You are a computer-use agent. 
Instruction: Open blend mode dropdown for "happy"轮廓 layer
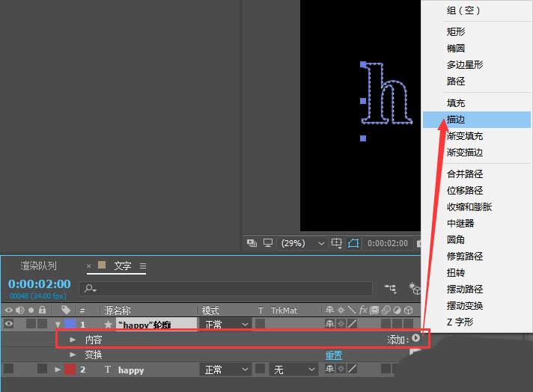click(x=226, y=324)
